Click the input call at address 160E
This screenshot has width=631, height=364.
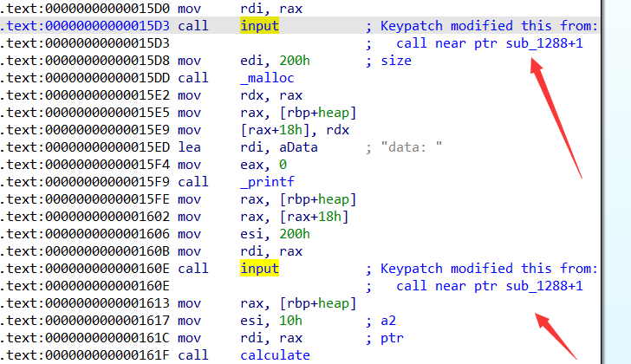(259, 269)
